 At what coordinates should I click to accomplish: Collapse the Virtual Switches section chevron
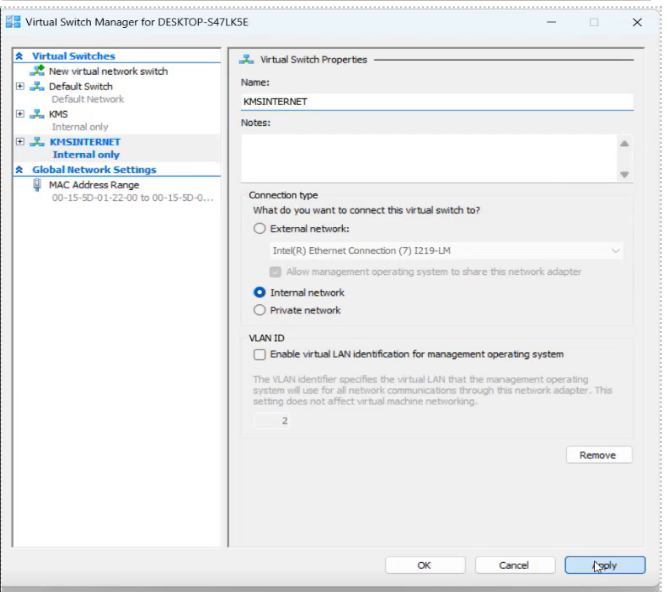tap(19, 56)
